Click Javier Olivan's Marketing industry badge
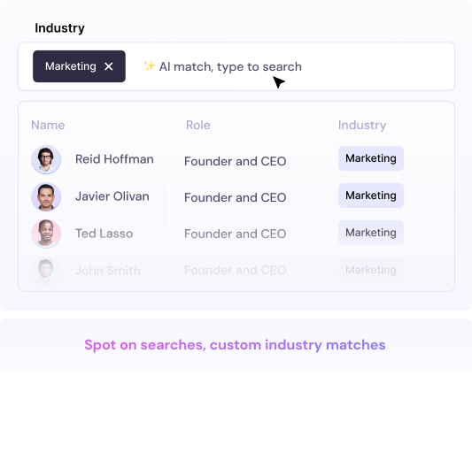 pos(371,196)
